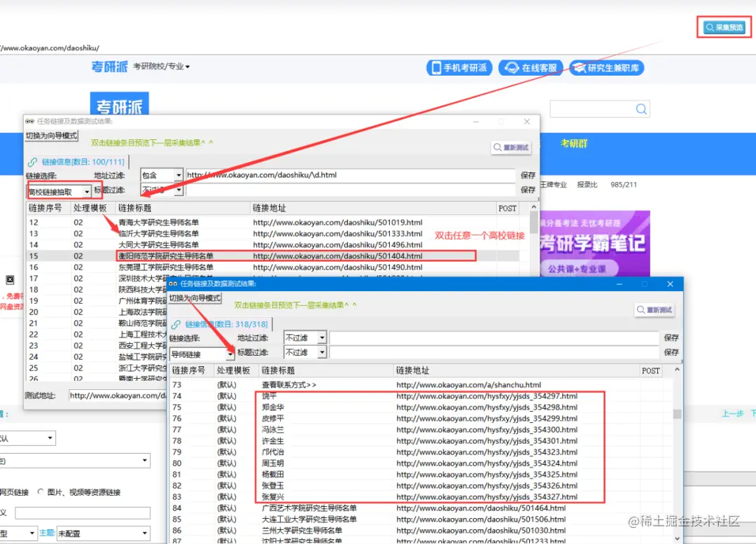Select 链接信息 318/318 tab

click(221, 324)
